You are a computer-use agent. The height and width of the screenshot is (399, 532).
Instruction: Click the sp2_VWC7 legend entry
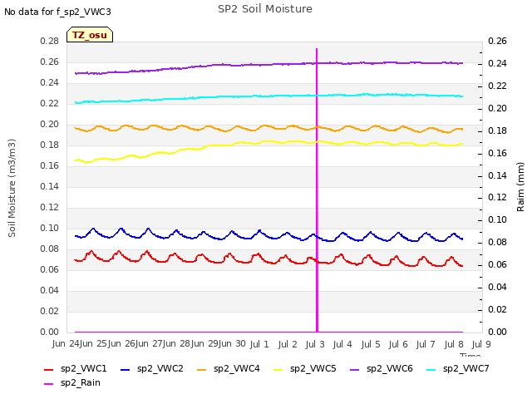(458, 368)
